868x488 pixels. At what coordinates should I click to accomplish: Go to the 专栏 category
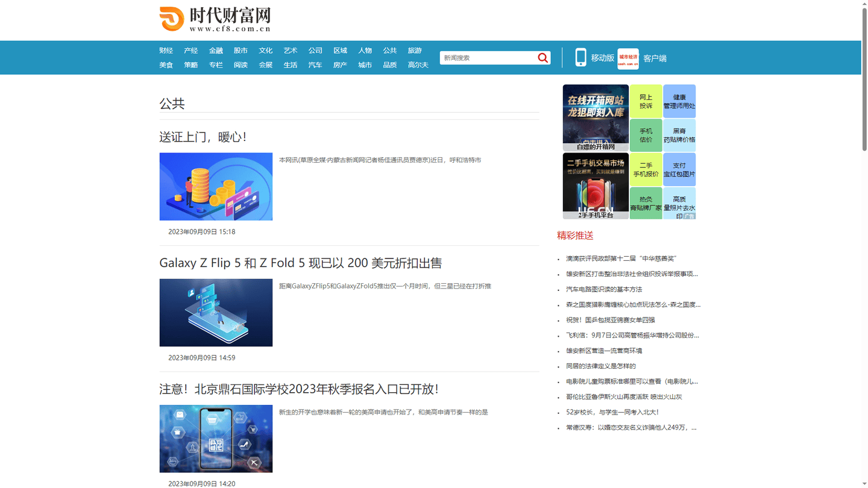[216, 65]
